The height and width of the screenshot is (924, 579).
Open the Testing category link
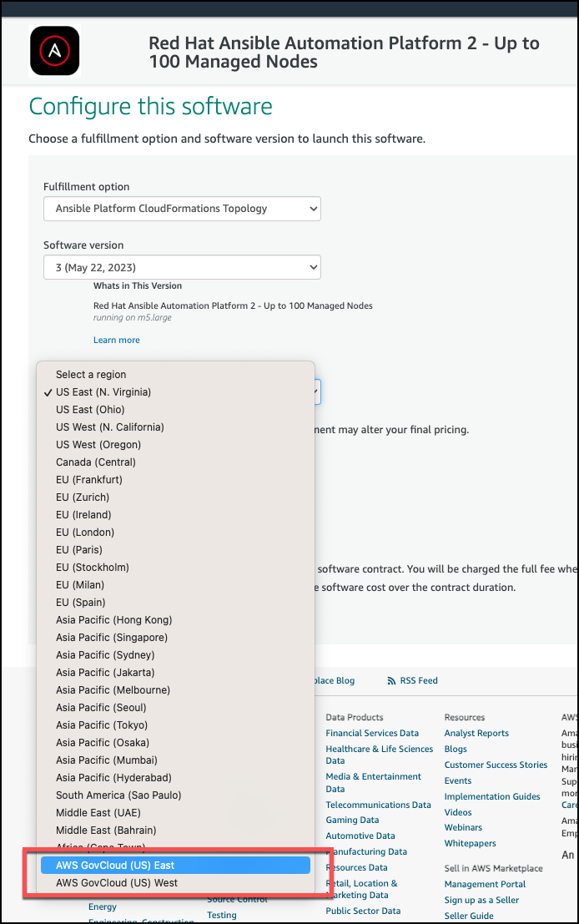click(x=221, y=915)
